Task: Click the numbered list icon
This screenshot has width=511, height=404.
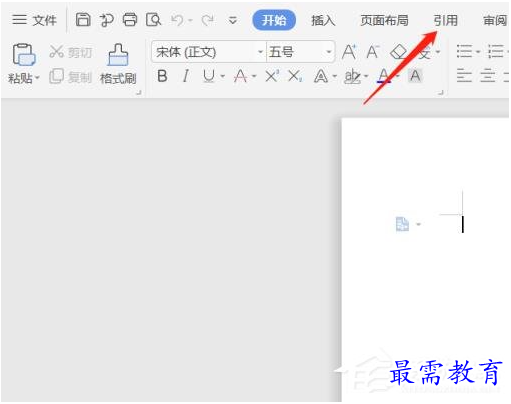Action: pyautogui.click(x=496, y=52)
